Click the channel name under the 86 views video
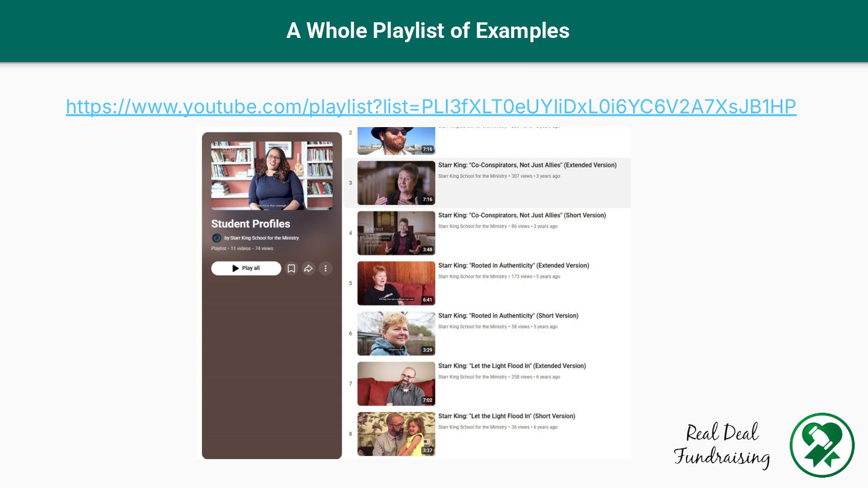The image size is (868, 488). tap(473, 227)
